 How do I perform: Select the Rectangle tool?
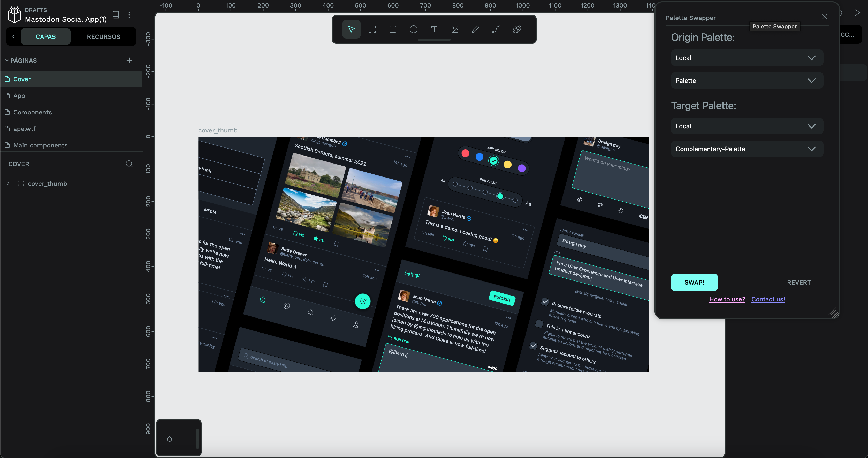pos(393,29)
